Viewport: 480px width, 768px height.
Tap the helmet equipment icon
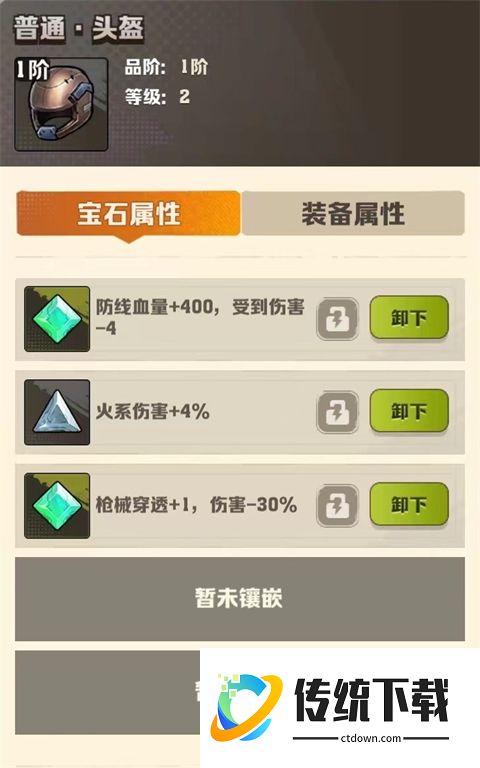[x=61, y=104]
